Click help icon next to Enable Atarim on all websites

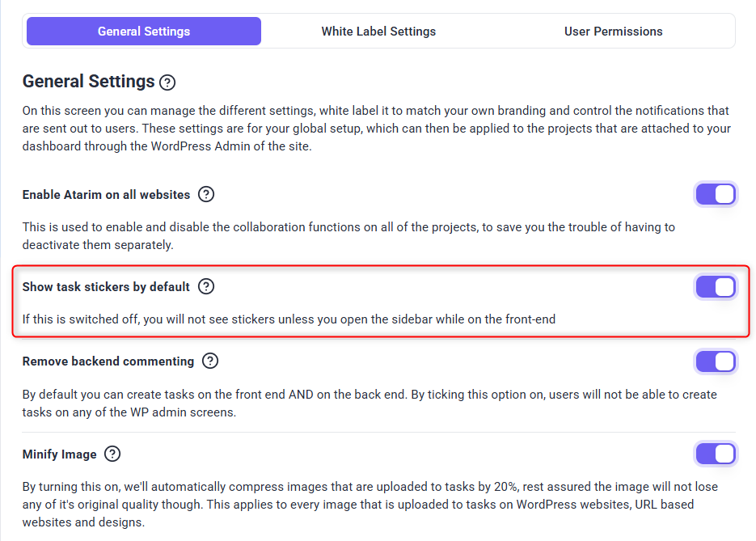[206, 194]
